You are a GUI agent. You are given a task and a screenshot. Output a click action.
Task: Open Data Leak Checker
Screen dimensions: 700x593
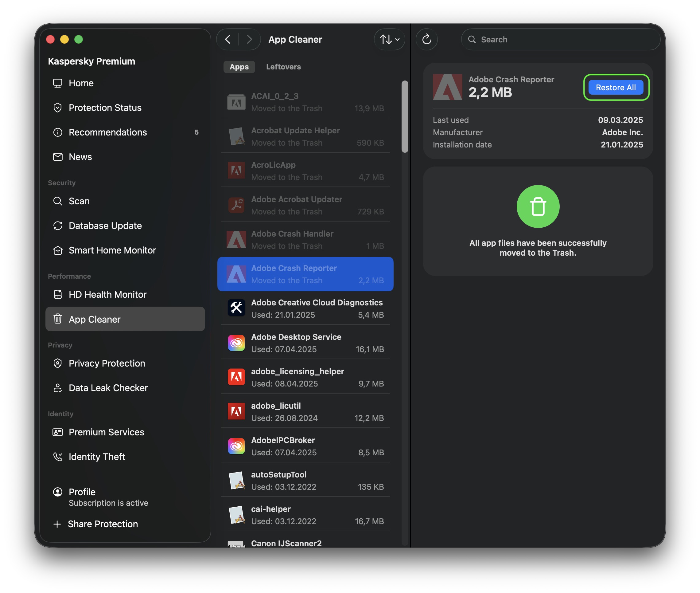(125, 388)
